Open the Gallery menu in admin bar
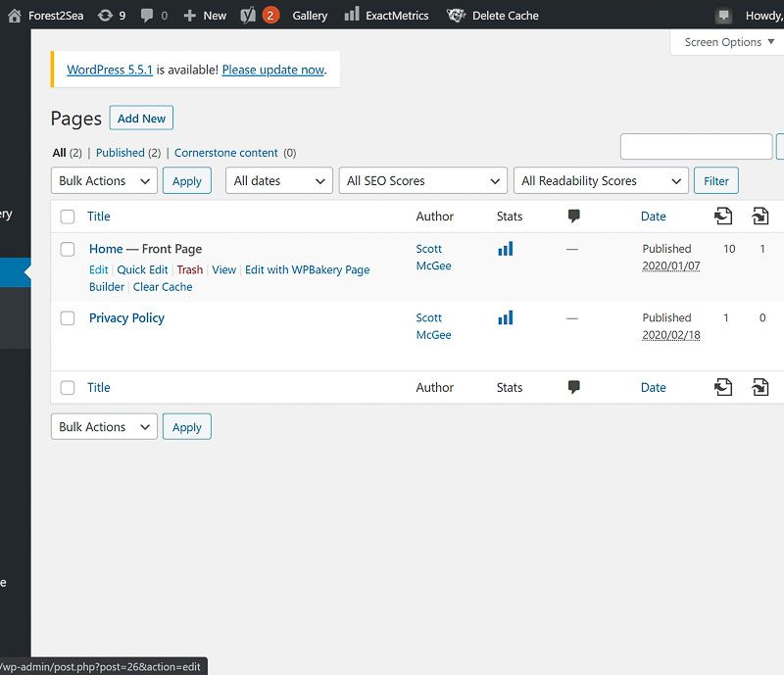 (x=310, y=16)
